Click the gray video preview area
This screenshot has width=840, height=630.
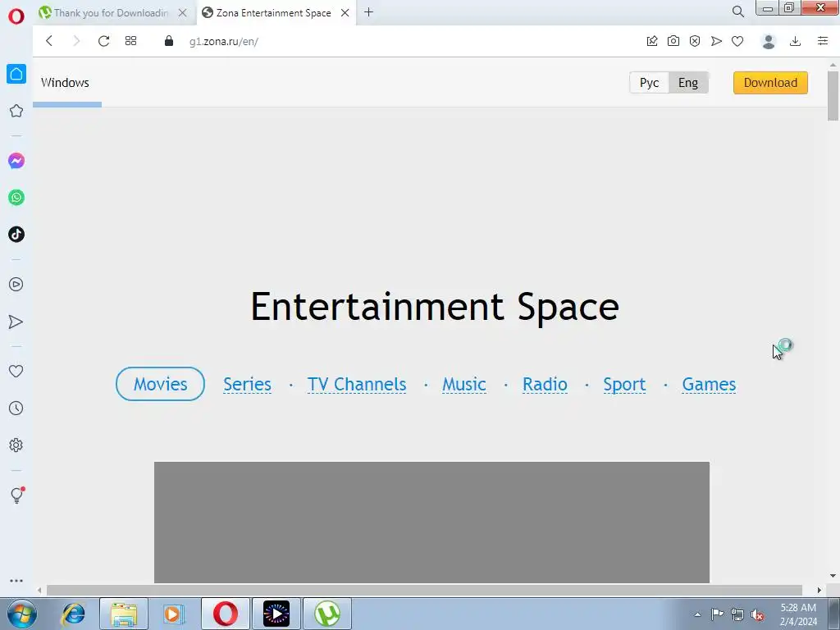click(431, 523)
